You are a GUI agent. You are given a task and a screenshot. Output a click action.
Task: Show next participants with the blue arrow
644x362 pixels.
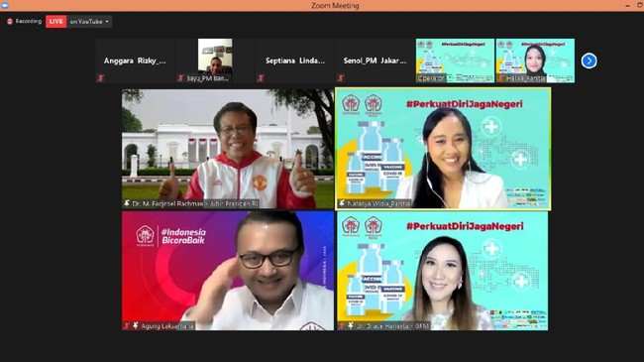589,60
